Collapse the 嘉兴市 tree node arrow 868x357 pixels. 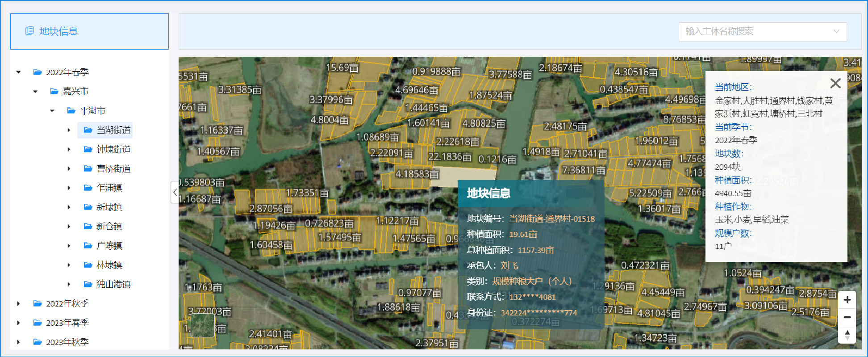click(x=35, y=91)
